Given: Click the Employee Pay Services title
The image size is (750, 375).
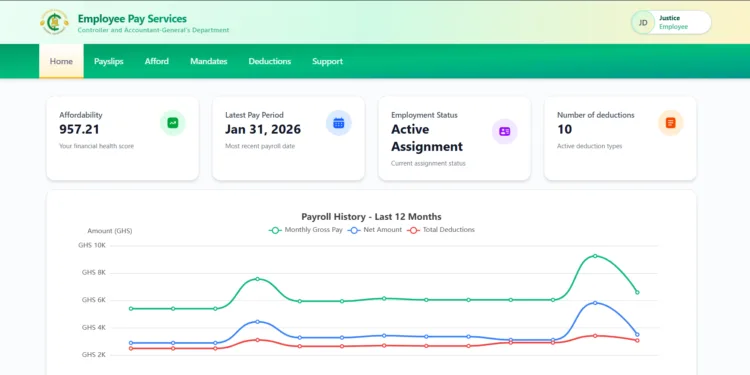Looking at the screenshot, I should [132, 19].
